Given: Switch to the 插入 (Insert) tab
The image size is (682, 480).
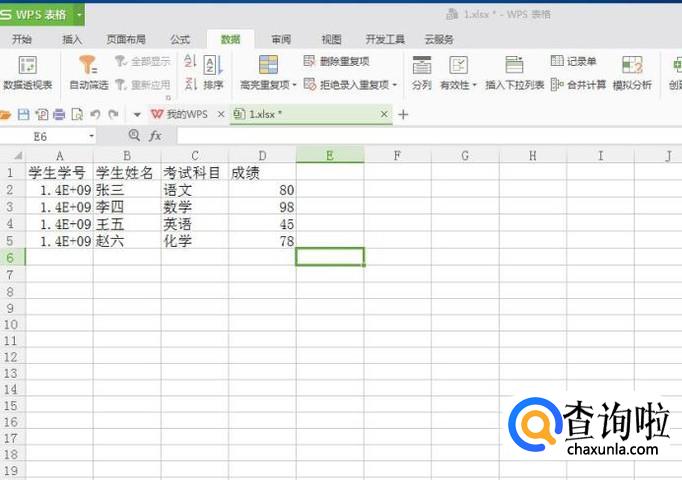Looking at the screenshot, I should click(72, 40).
